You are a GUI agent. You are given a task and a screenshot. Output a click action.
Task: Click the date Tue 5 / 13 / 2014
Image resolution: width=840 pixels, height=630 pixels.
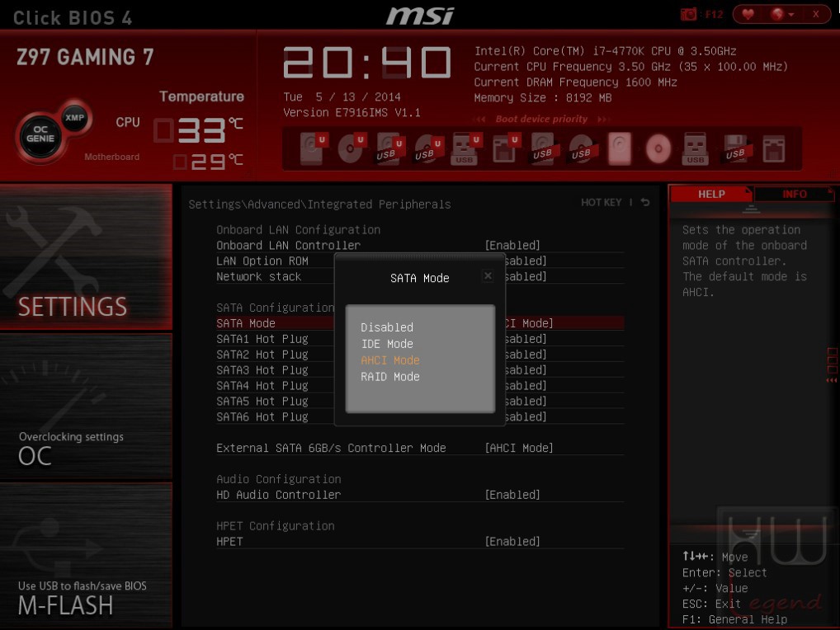pos(342,96)
